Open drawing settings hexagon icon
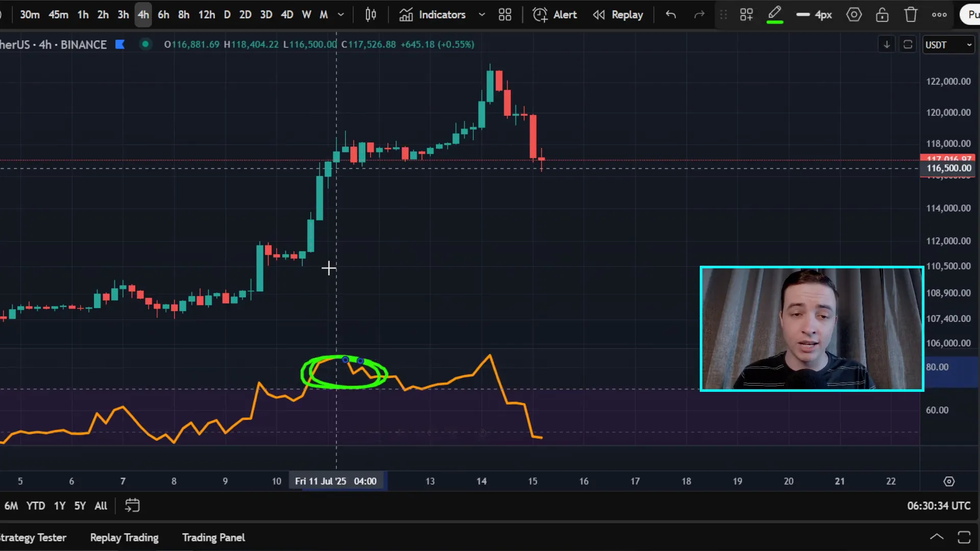The width and height of the screenshot is (980, 551). 854,15
